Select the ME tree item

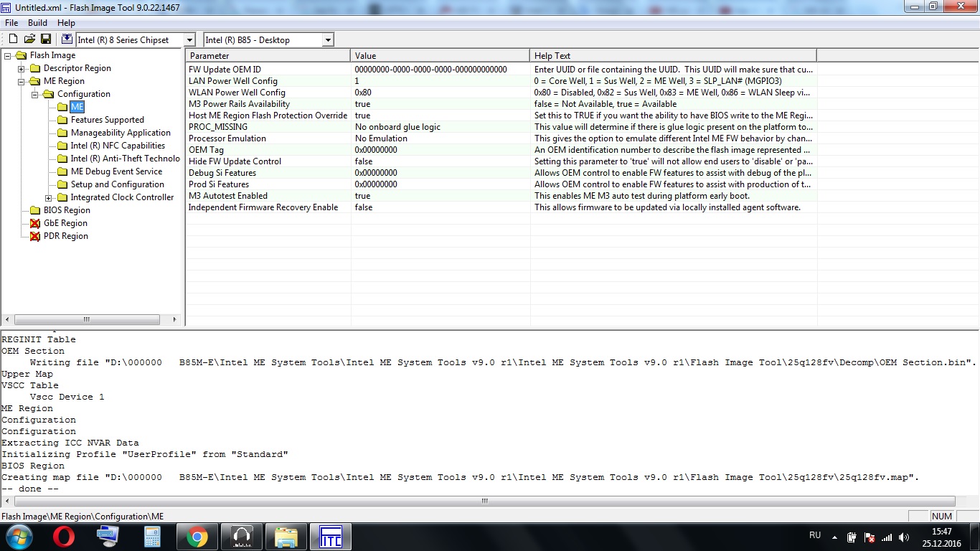click(x=77, y=107)
